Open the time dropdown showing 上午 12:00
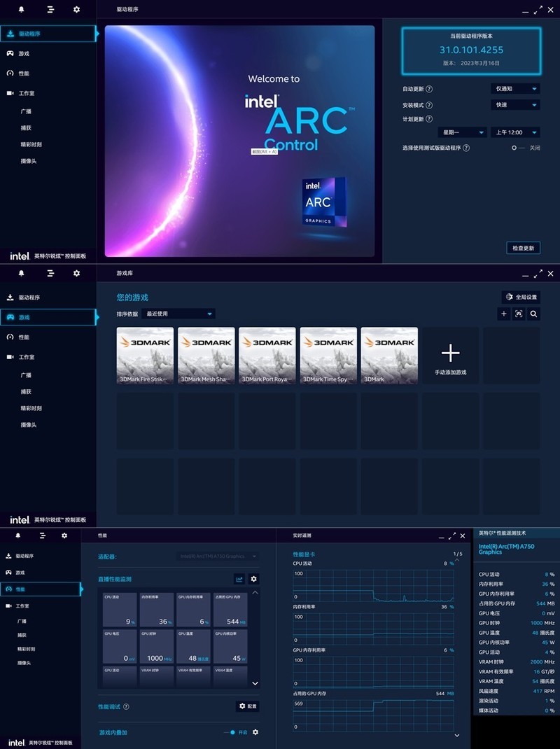560x749 pixels. pyautogui.click(x=515, y=132)
